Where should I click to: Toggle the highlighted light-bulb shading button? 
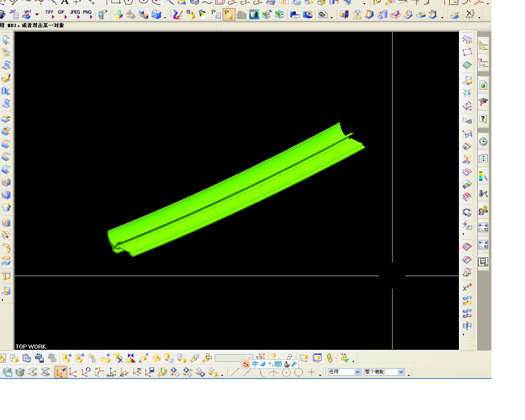229,15
